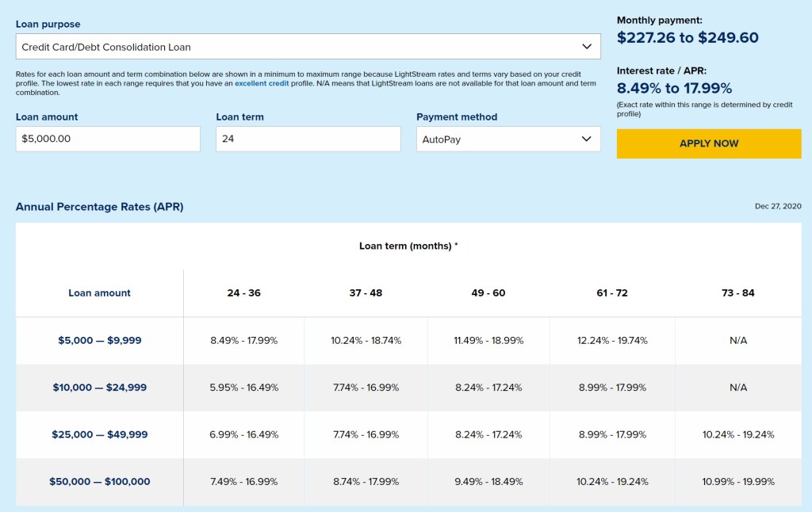Select the $5,000 — $9,999 row header

(x=100, y=341)
